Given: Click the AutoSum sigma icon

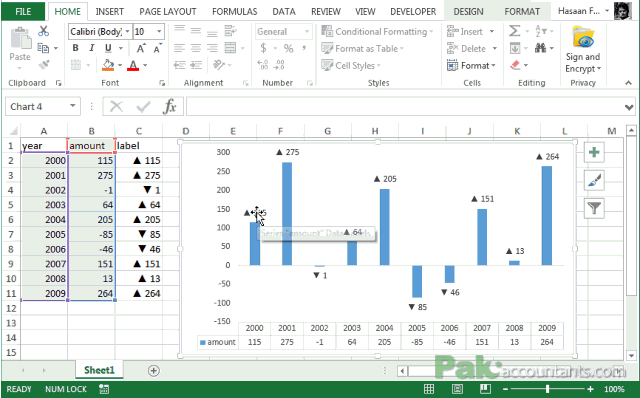Looking at the screenshot, I should pos(514,31).
